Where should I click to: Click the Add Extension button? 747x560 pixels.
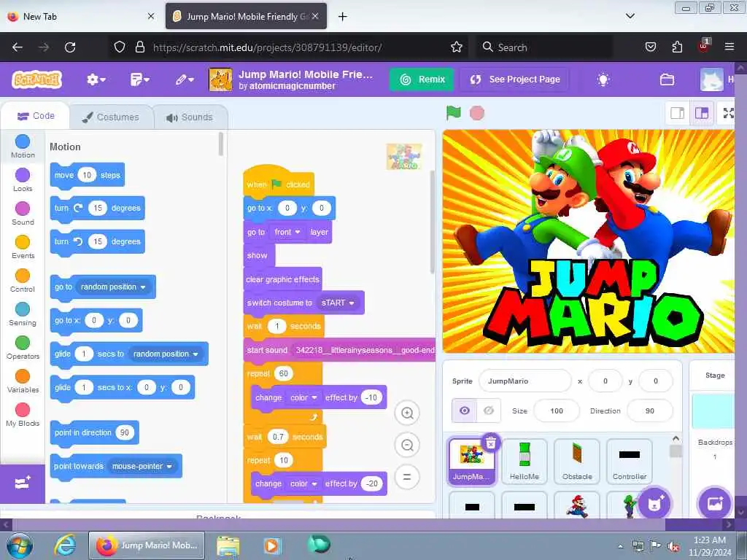pyautogui.click(x=23, y=483)
